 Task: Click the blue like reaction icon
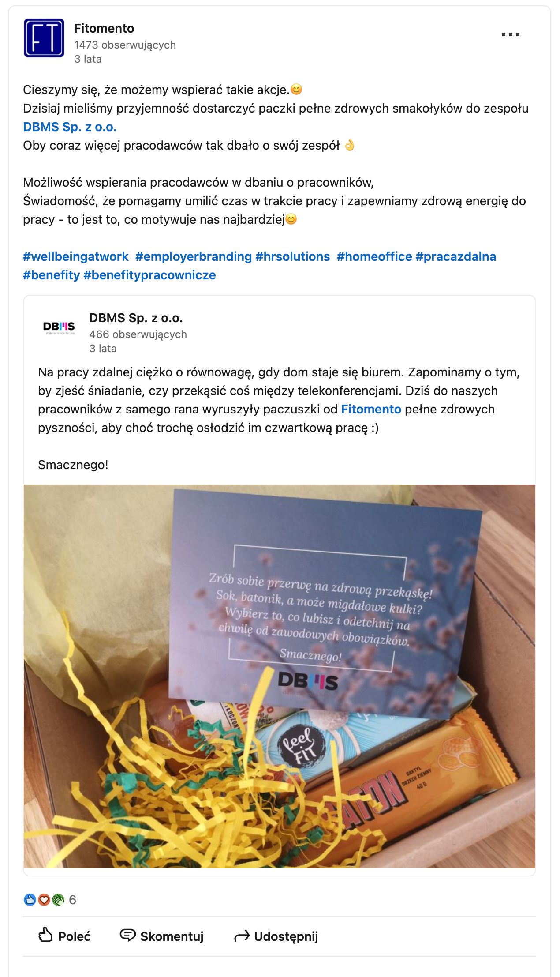click(x=30, y=900)
